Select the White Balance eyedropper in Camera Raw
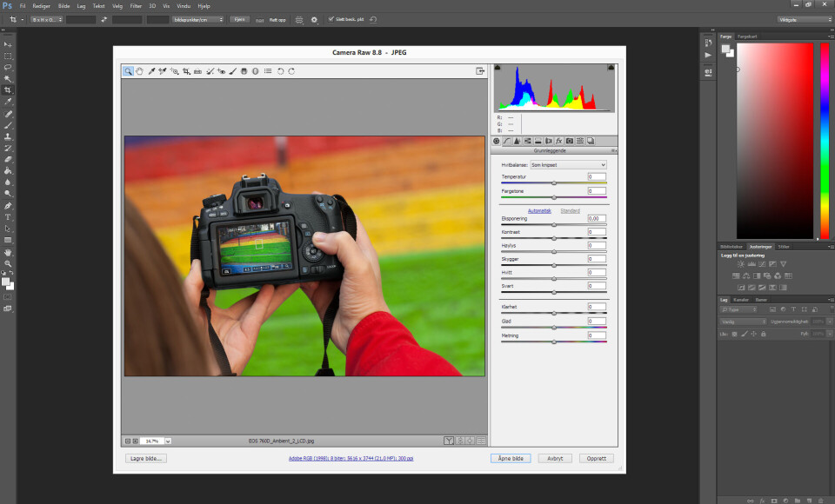835x504 pixels. (151, 71)
